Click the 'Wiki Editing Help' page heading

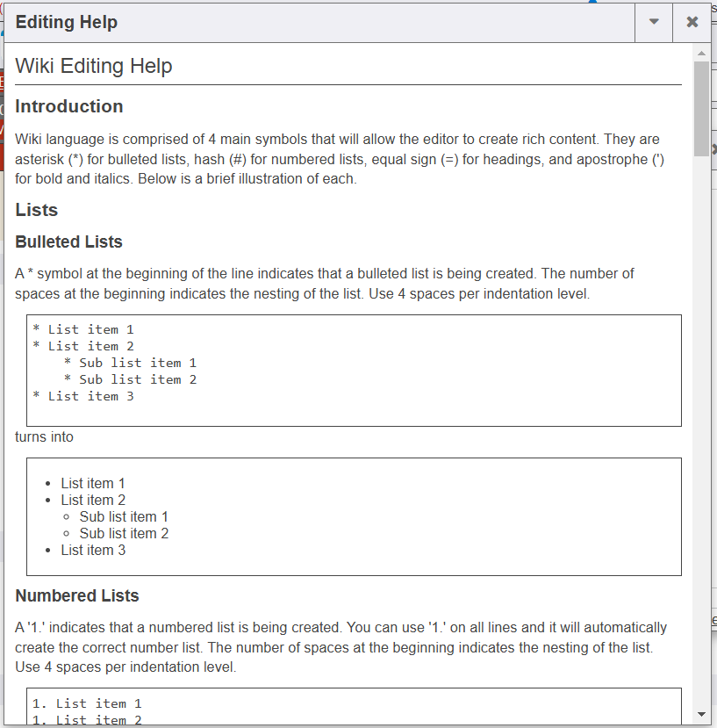[94, 66]
